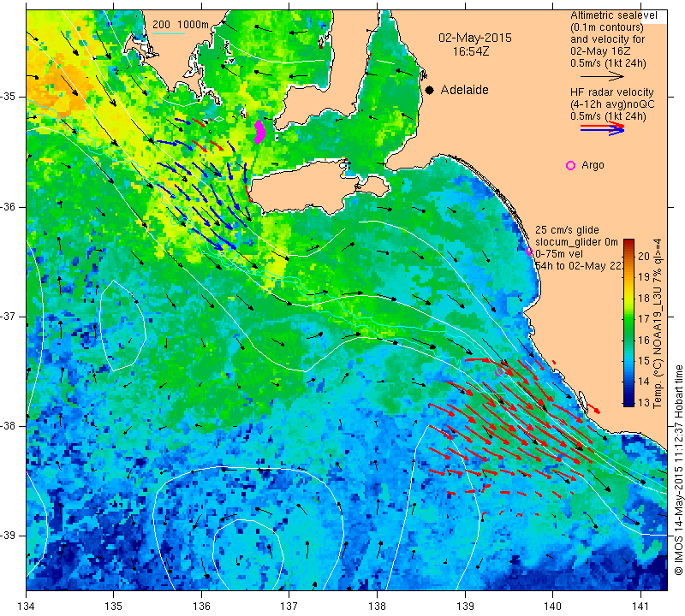This screenshot has width=685, height=616.
Task: Click longitude axis label 136
Action: [201, 606]
